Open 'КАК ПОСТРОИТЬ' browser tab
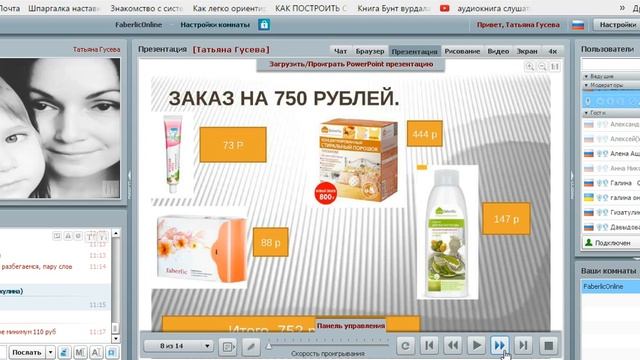640x360 pixels. pos(310,8)
